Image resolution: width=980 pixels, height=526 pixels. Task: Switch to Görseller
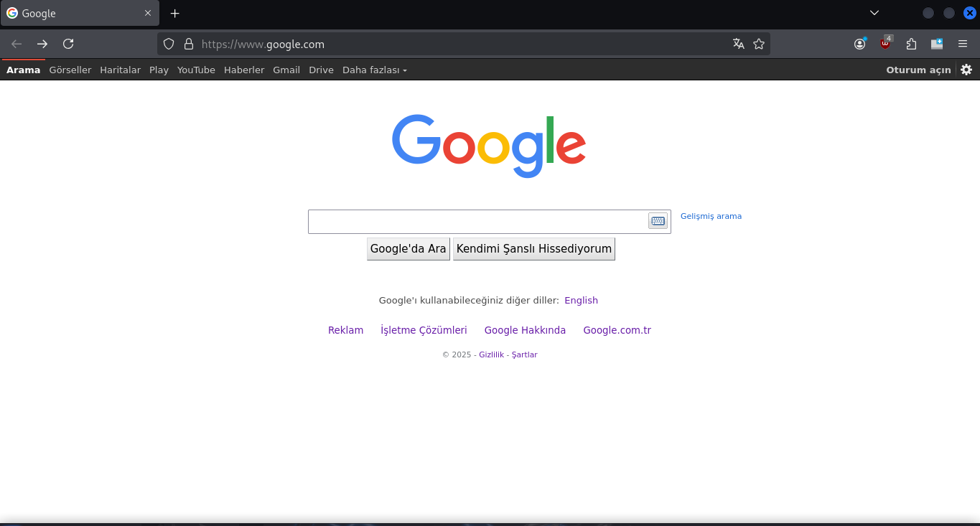point(70,70)
